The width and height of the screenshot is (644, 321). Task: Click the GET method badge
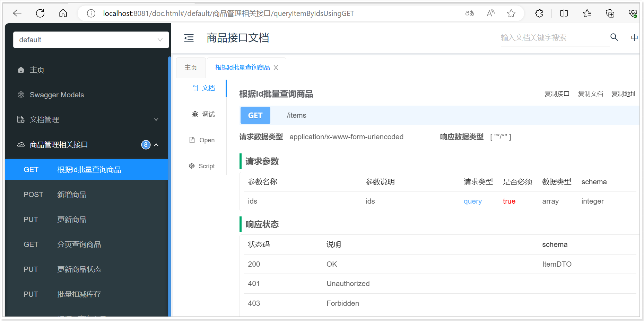point(255,115)
